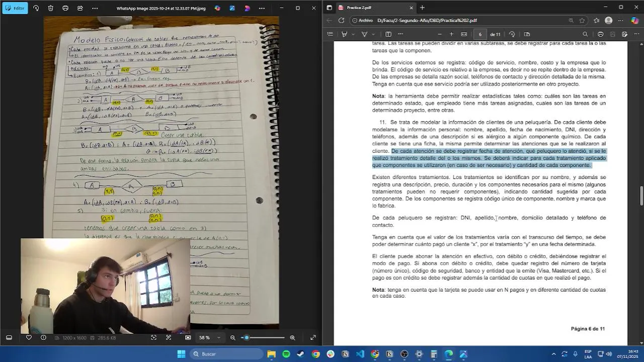Open the Edge favorites hub
The image size is (644, 362).
(596, 21)
